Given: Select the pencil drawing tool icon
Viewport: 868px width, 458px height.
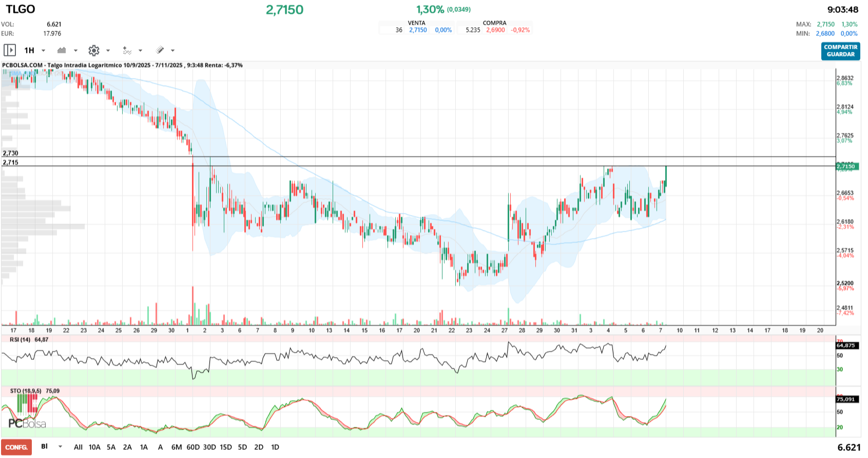Looking at the screenshot, I should pos(160,50).
